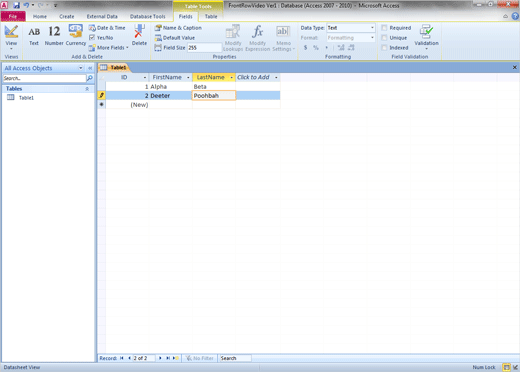Decrease decimal places

(351, 48)
